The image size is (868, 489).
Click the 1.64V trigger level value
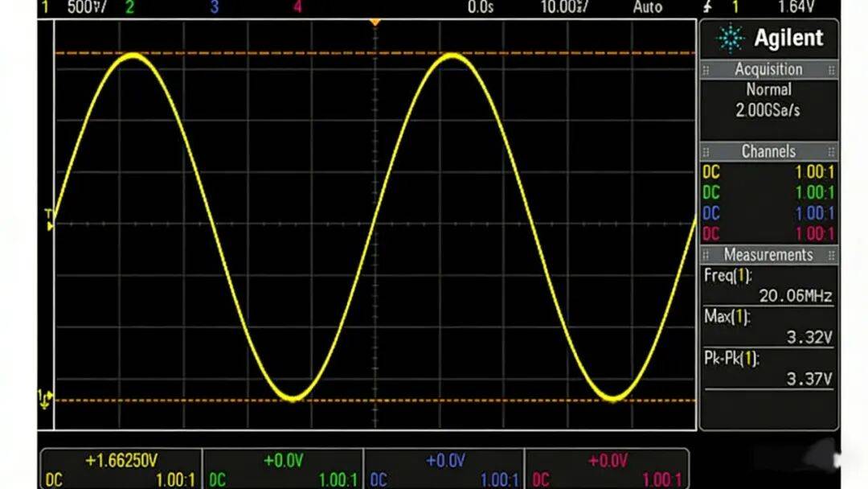tap(796, 7)
